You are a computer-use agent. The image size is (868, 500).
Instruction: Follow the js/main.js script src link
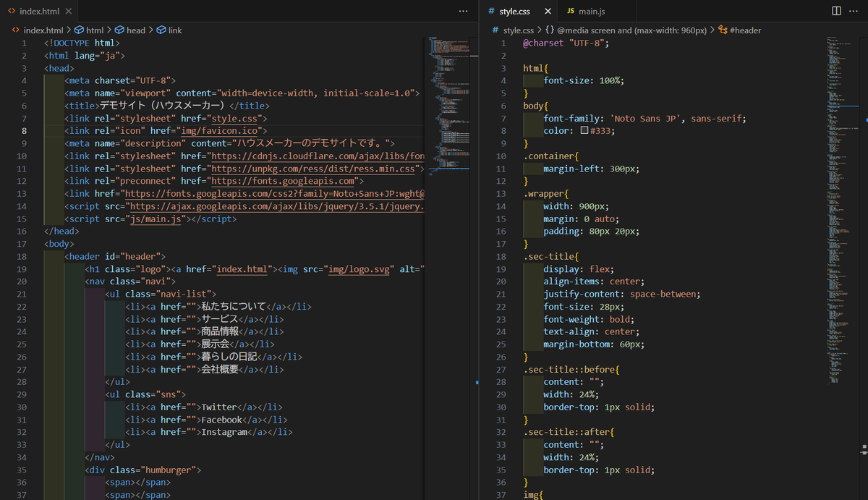(157, 219)
